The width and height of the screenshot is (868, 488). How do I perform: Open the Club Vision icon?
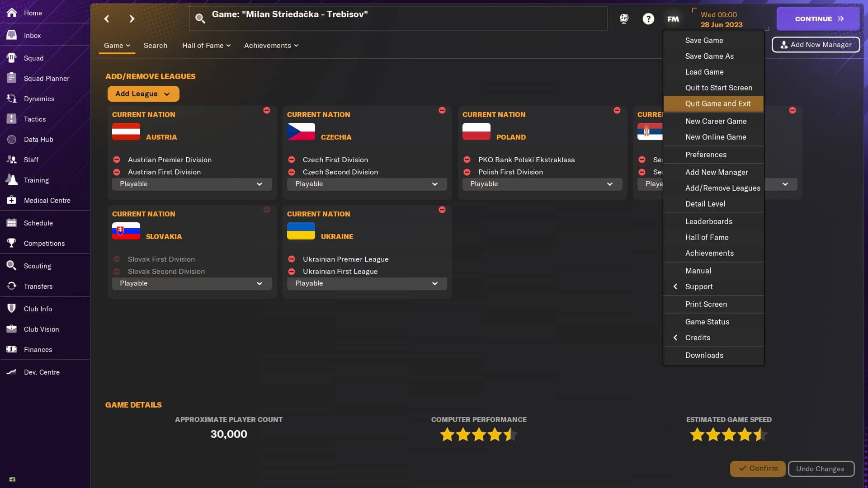[x=12, y=329]
